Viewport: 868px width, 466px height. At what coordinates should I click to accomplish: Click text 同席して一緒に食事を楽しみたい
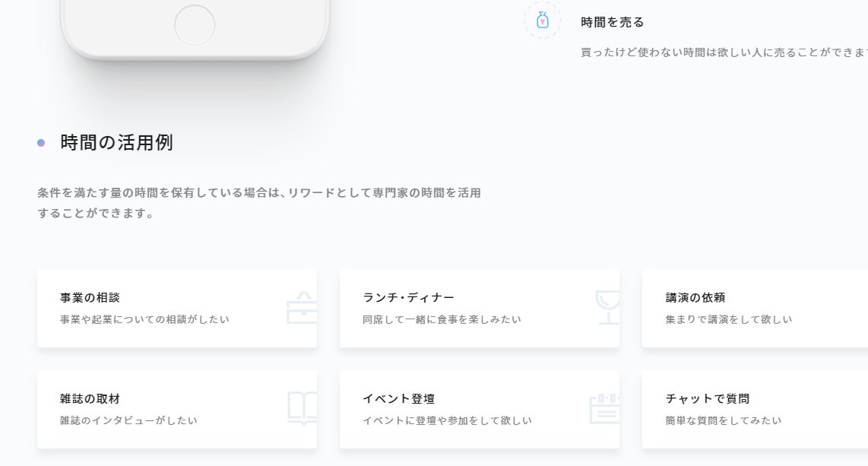coord(442,319)
